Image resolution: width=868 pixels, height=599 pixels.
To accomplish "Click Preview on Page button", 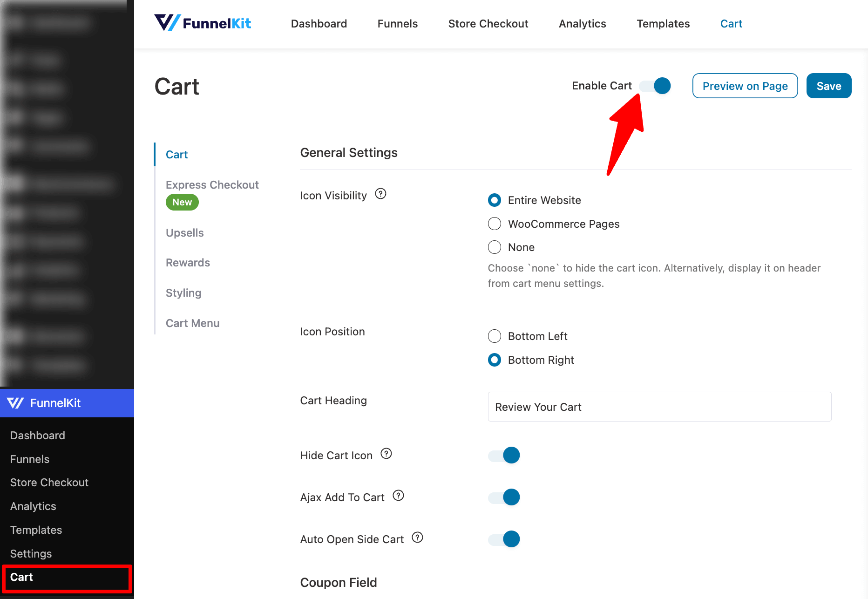I will click(745, 86).
